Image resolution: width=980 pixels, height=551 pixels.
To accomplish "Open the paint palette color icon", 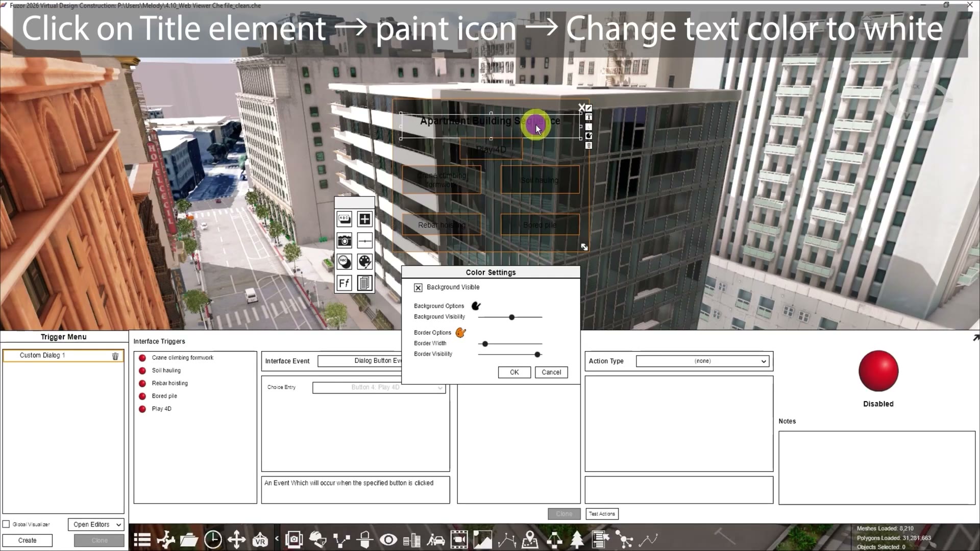I will pyautogui.click(x=364, y=262).
